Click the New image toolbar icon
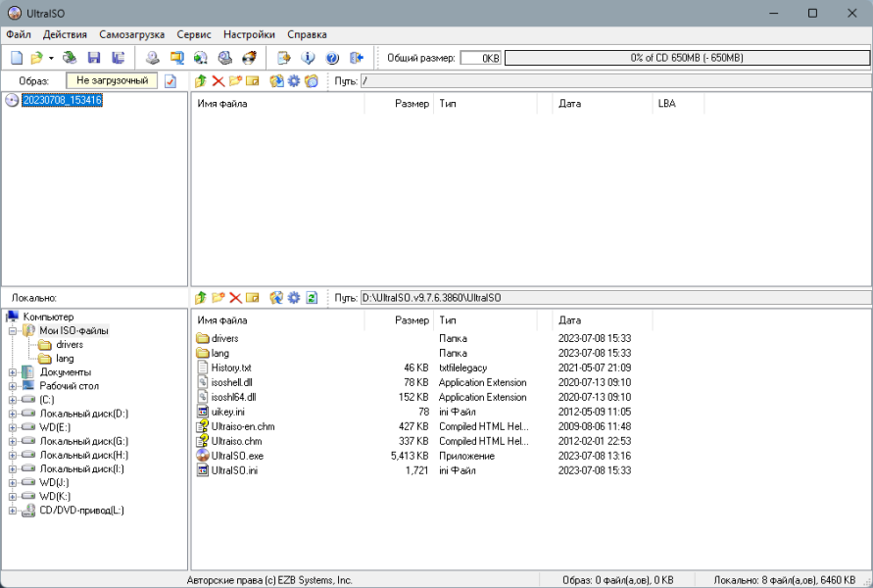873x588 pixels. click(x=17, y=58)
